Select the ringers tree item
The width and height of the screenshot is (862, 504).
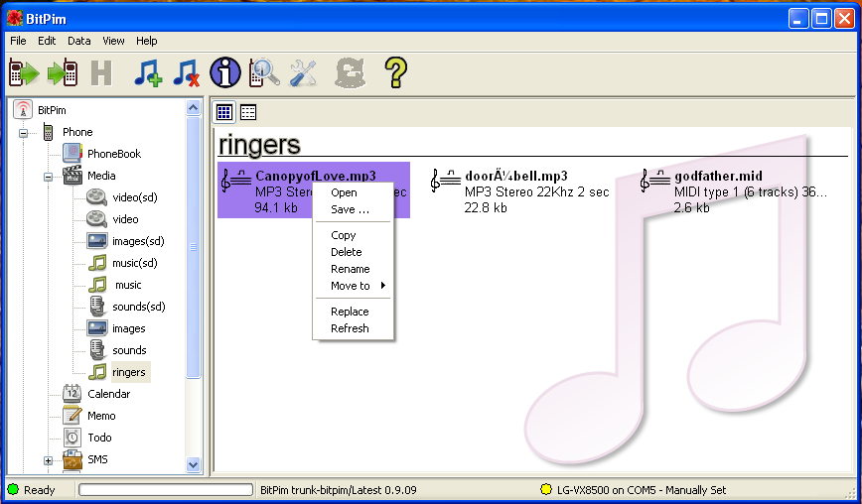pos(129,372)
